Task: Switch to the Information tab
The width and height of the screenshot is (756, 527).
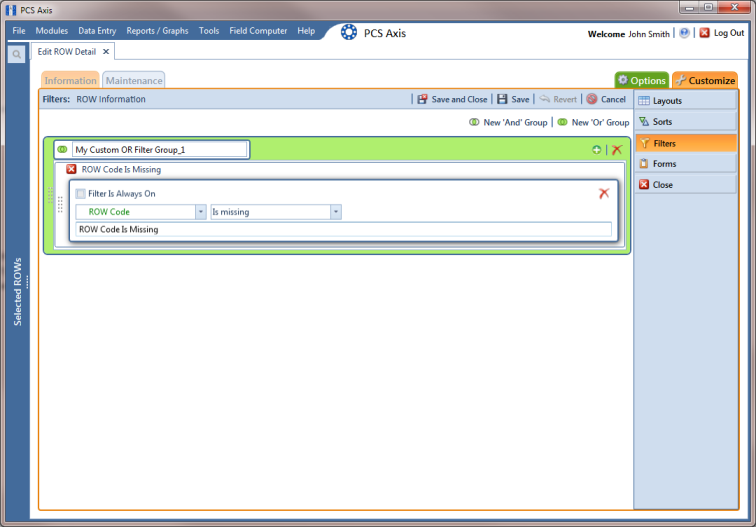Action: point(70,80)
